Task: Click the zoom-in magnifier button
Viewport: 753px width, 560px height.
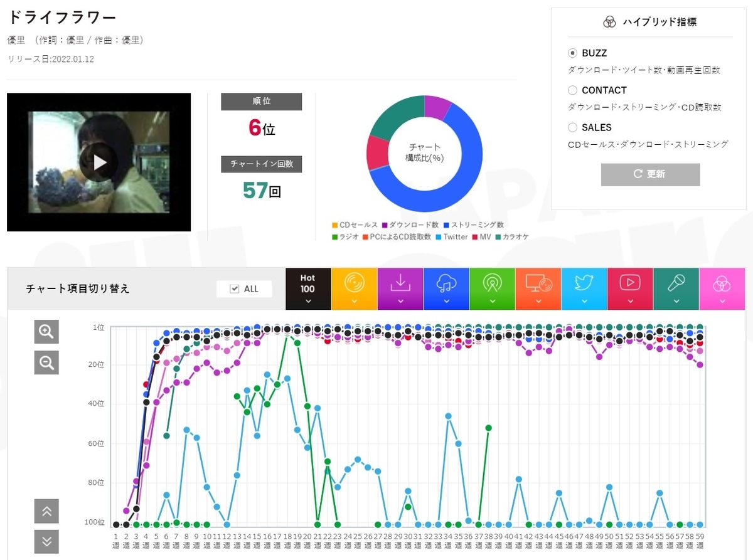Action: tap(46, 332)
